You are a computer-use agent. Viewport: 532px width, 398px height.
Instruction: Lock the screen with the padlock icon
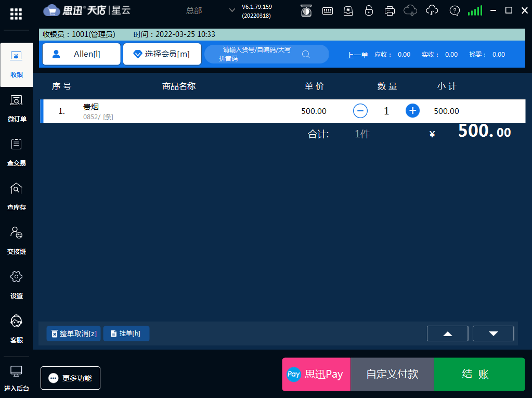pyautogui.click(x=369, y=10)
